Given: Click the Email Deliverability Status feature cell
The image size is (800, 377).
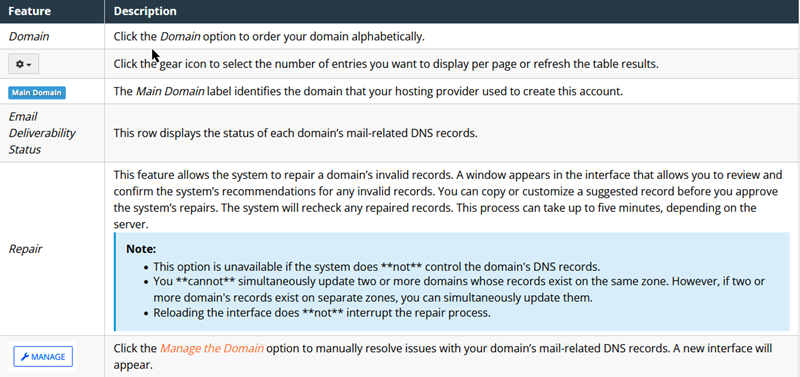Looking at the screenshot, I should tap(42, 133).
